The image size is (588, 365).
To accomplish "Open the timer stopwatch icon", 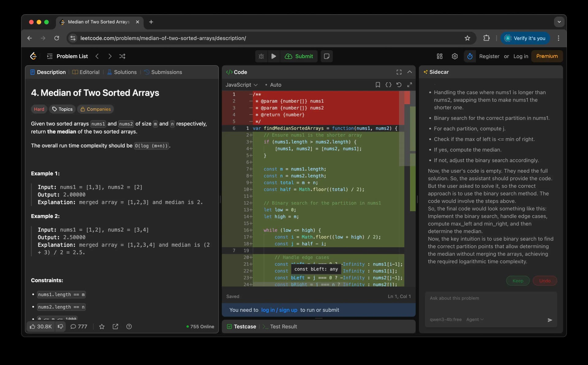I will click(470, 56).
